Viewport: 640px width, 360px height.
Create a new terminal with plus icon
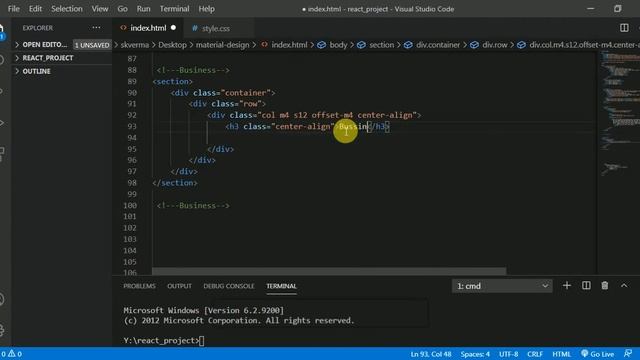(567, 286)
